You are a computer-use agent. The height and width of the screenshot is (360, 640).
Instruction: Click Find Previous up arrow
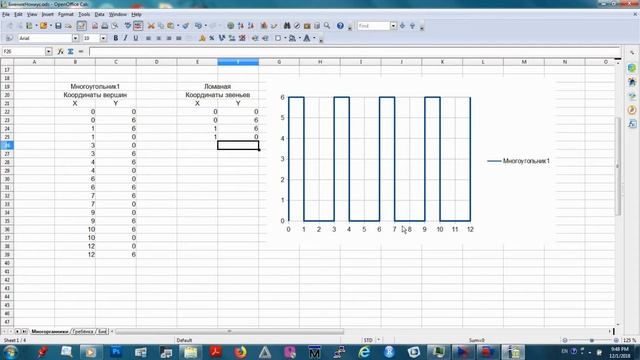pos(412,26)
